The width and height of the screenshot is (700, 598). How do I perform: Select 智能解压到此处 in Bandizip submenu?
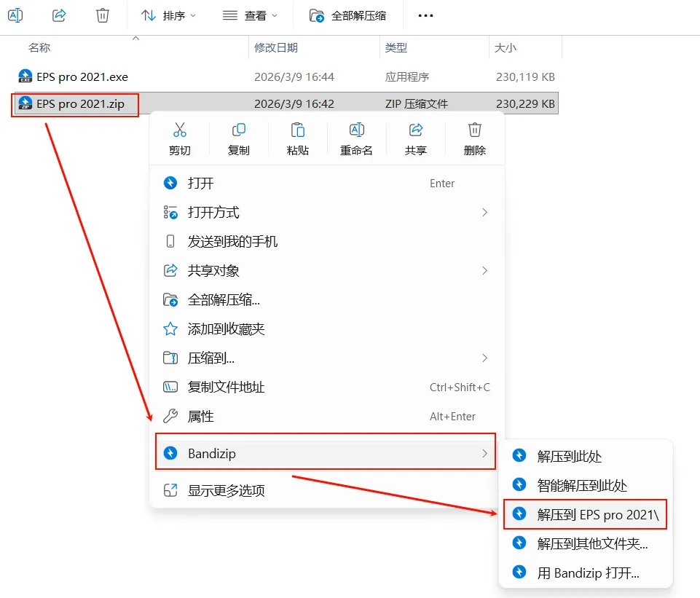click(x=585, y=485)
